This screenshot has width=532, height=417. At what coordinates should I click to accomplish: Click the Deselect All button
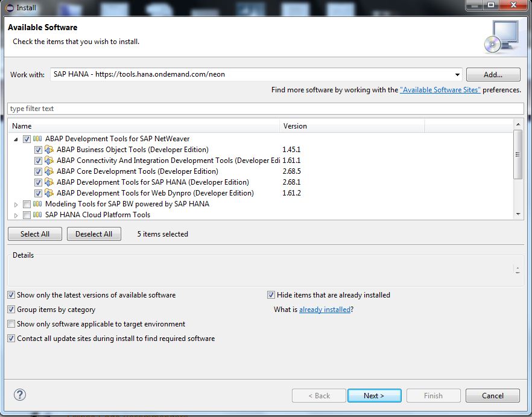click(93, 234)
